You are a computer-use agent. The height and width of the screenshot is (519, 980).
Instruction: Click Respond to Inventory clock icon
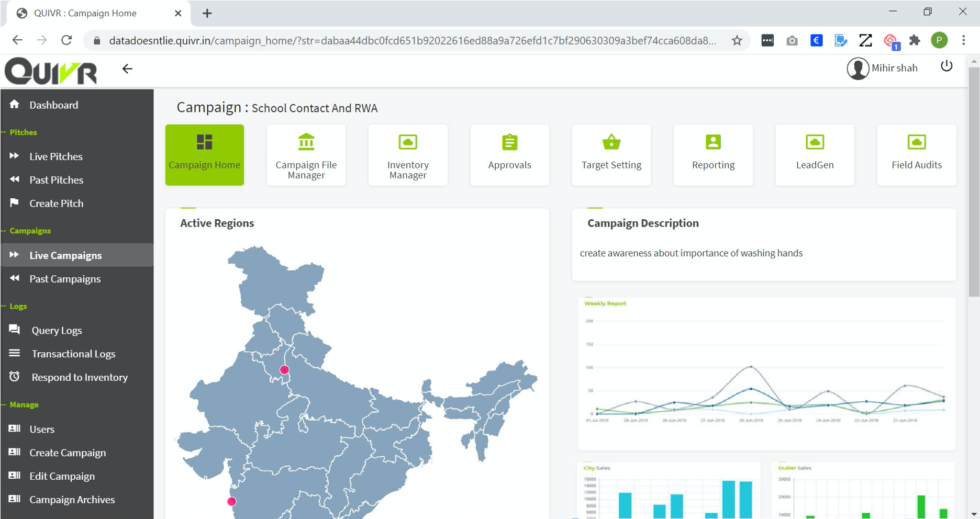[x=14, y=376]
